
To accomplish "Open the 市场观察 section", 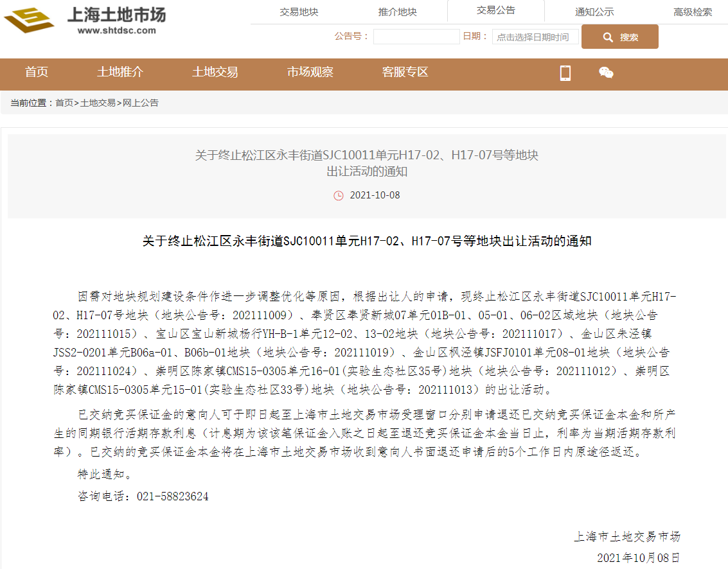I will pyautogui.click(x=309, y=73).
